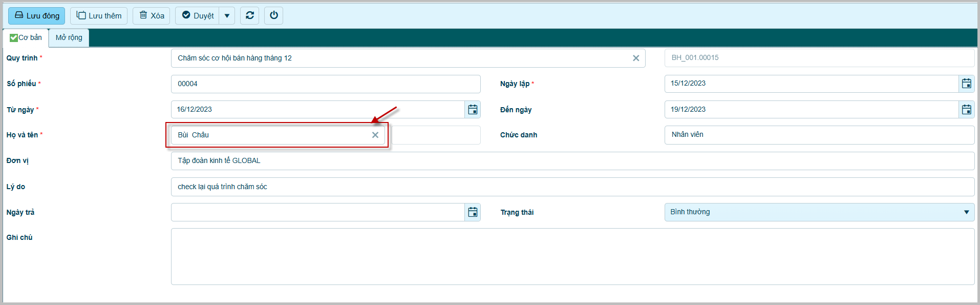Clear the name Bùi Châu
This screenshot has width=980, height=305.
(x=375, y=135)
